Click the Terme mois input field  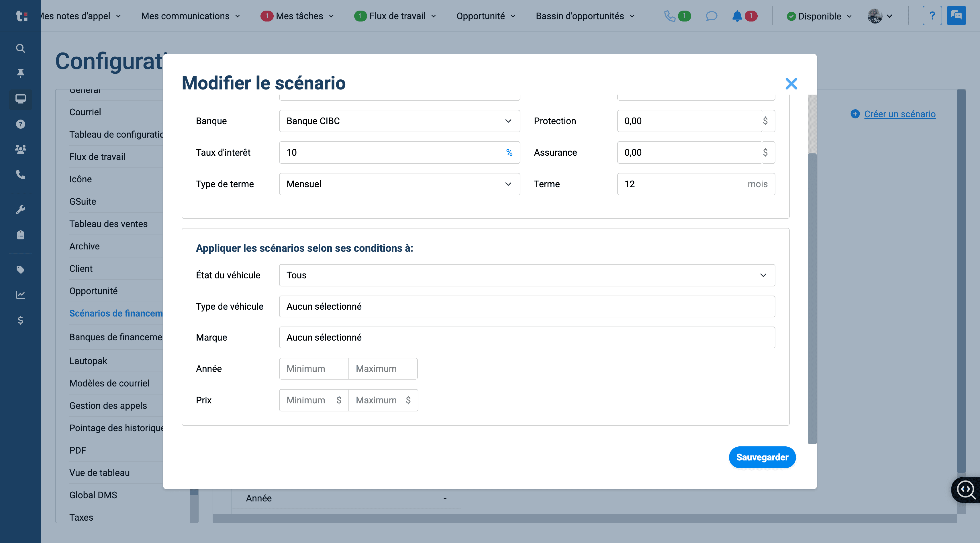pyautogui.click(x=696, y=184)
